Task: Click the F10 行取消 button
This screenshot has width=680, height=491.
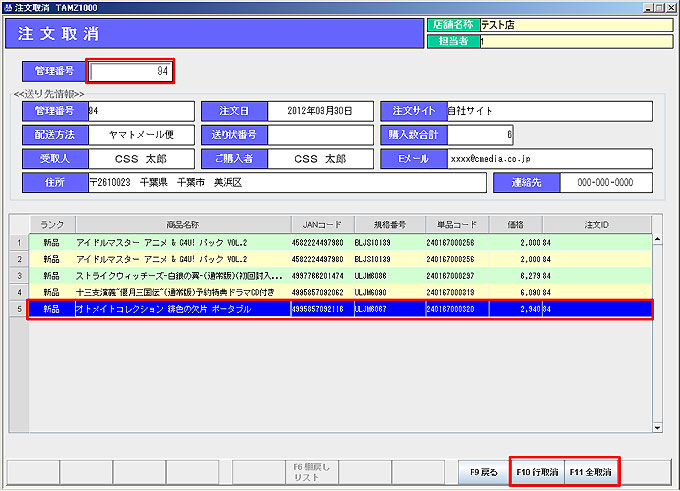Action: [x=537, y=471]
